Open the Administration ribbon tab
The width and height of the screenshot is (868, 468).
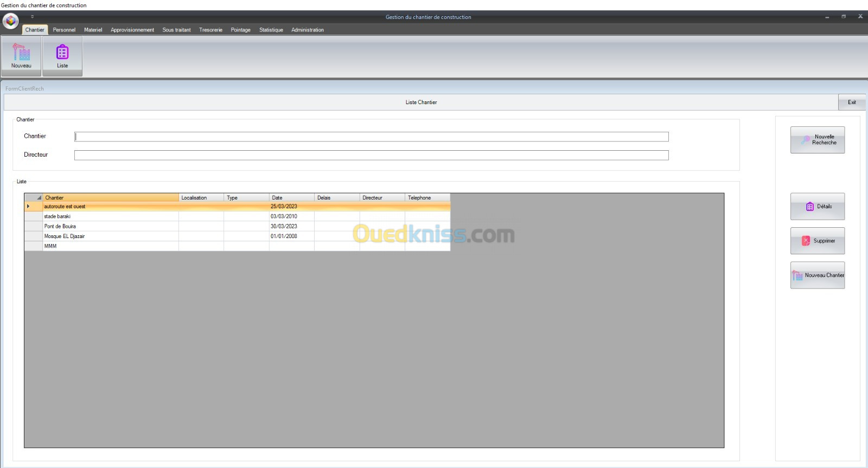coord(307,30)
